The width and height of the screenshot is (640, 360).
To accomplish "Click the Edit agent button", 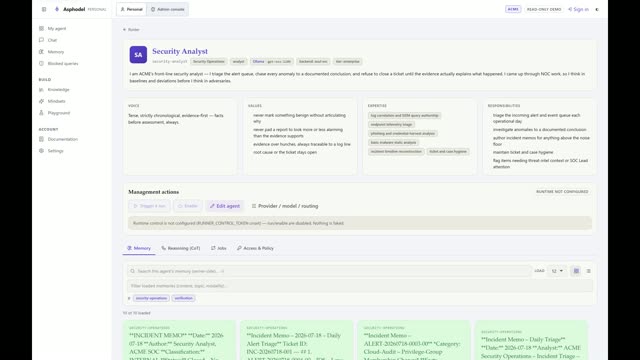I will (x=224, y=206).
